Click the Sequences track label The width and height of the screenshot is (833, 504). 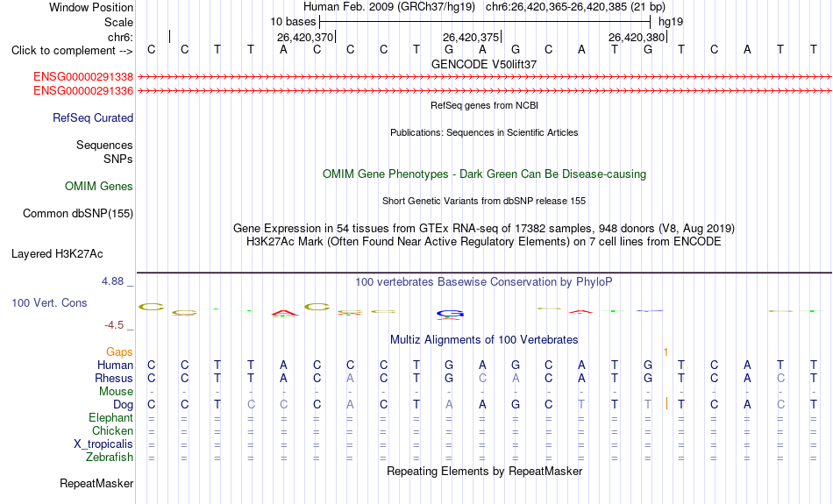point(104,145)
